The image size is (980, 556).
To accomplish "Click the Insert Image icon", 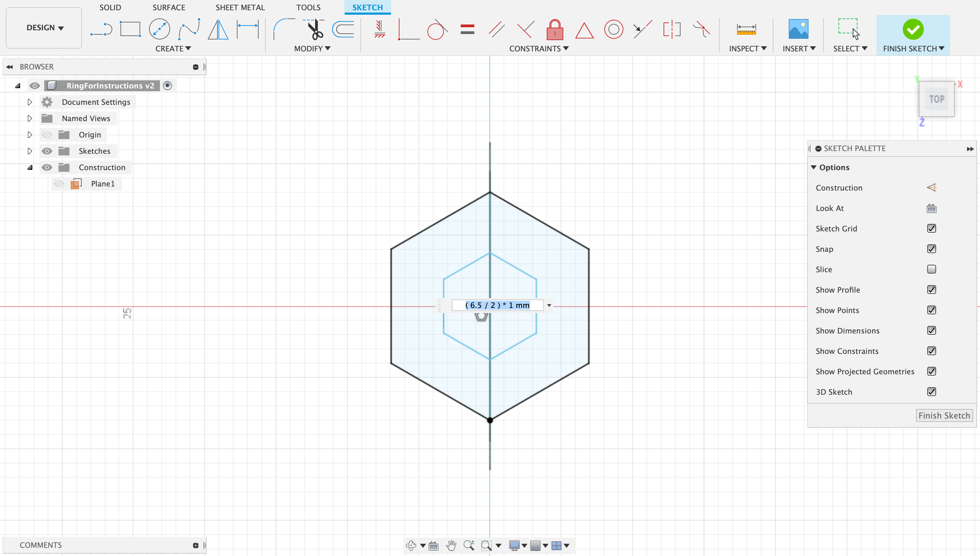I will click(798, 29).
